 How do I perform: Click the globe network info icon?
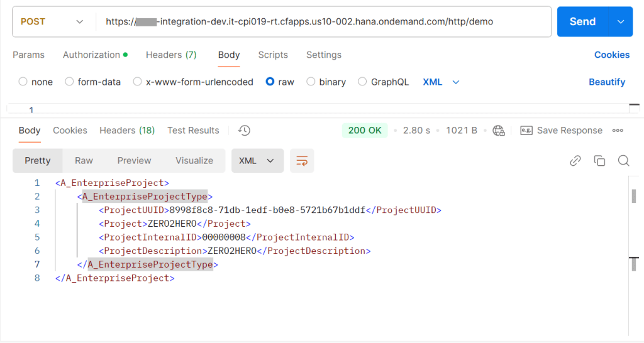click(499, 131)
